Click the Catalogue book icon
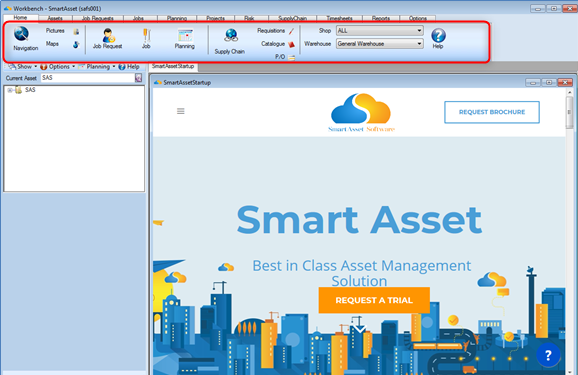Viewport: 578px width, 375px height. tap(291, 44)
